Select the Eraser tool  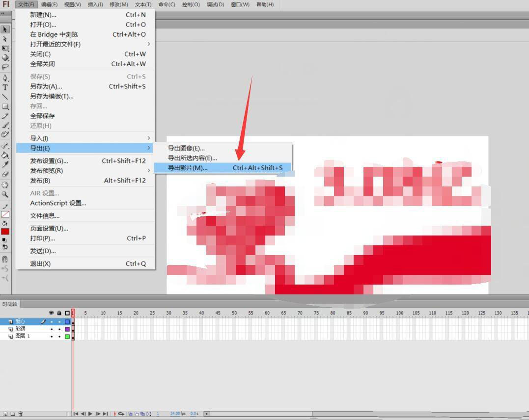coord(5,174)
